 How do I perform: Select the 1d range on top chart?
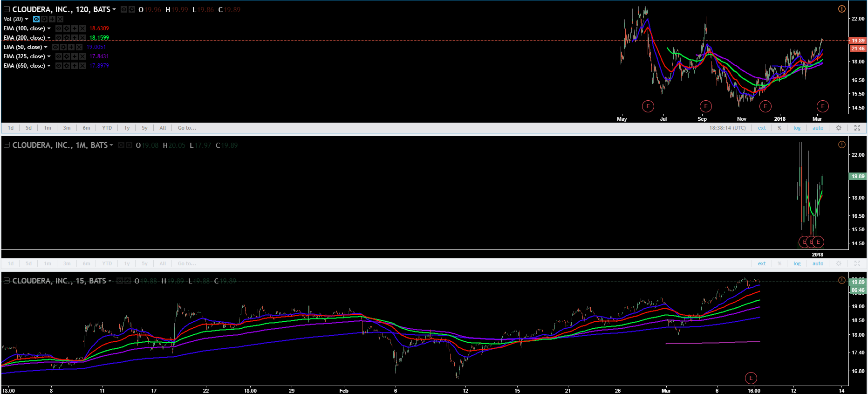coord(11,128)
